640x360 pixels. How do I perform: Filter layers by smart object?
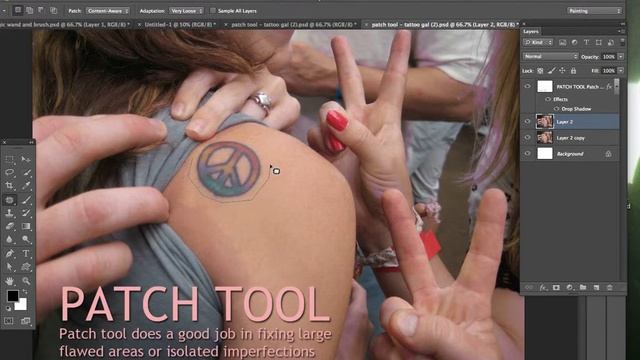click(611, 42)
